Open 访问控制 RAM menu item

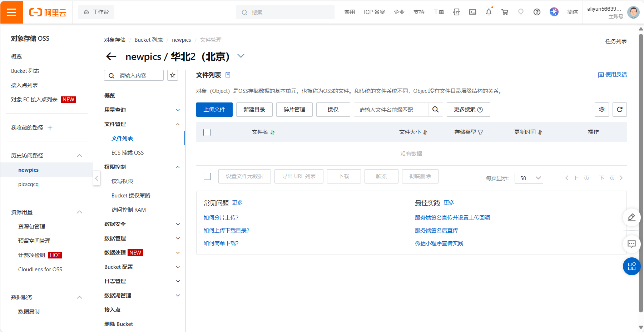pyautogui.click(x=129, y=210)
